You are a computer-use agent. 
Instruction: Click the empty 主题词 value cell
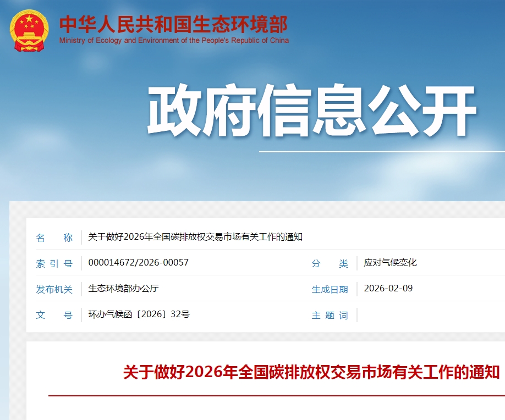(429, 315)
